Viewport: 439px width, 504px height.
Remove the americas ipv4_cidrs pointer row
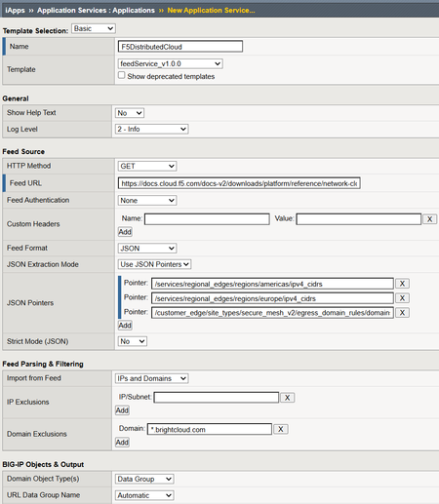pos(402,284)
